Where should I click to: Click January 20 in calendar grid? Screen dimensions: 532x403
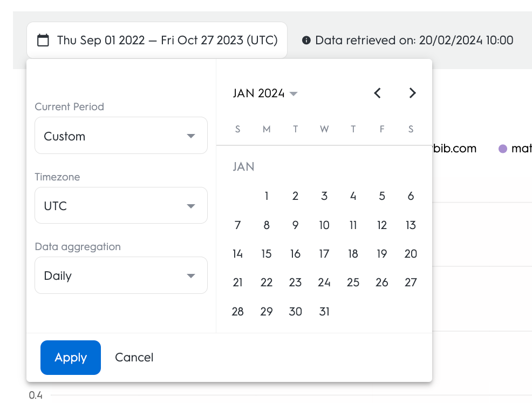[x=411, y=254]
